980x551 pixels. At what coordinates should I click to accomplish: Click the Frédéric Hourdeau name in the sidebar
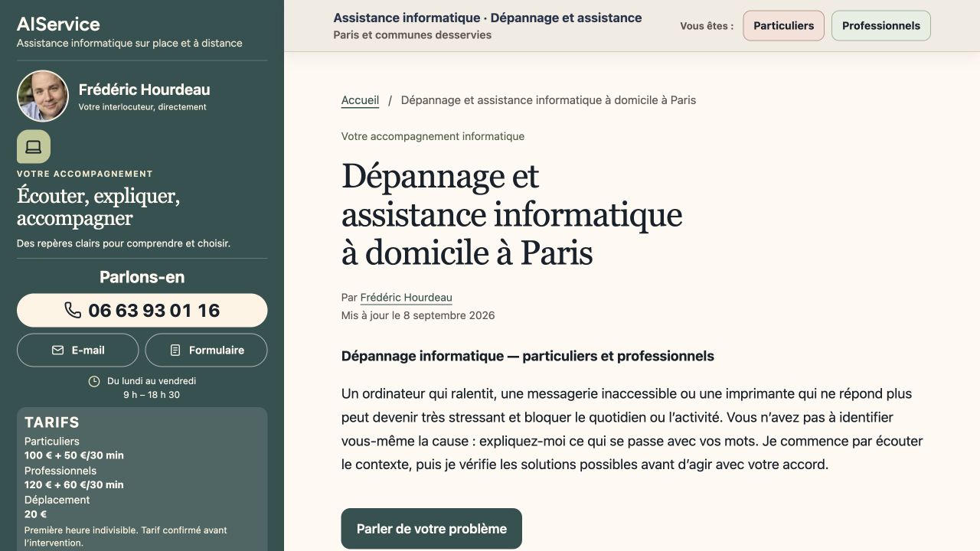pyautogui.click(x=144, y=90)
